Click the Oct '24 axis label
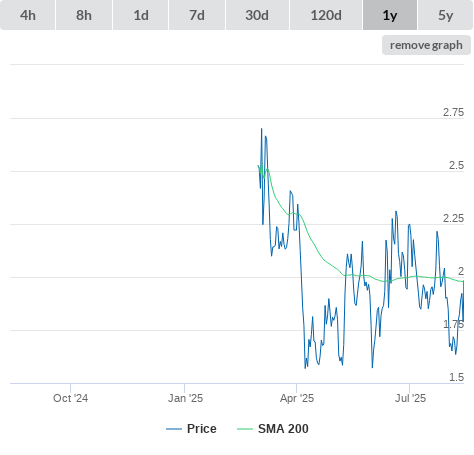Image resolution: width=474 pixels, height=455 pixels. tap(71, 398)
